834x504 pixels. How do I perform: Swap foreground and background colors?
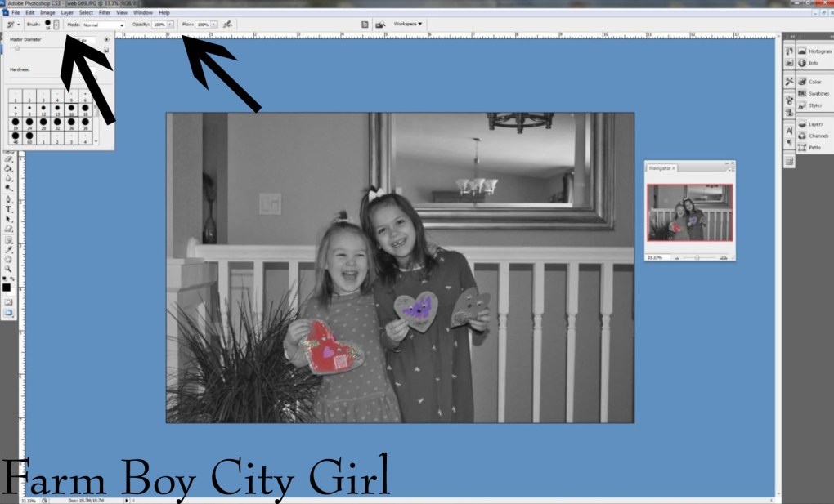[x=11, y=279]
